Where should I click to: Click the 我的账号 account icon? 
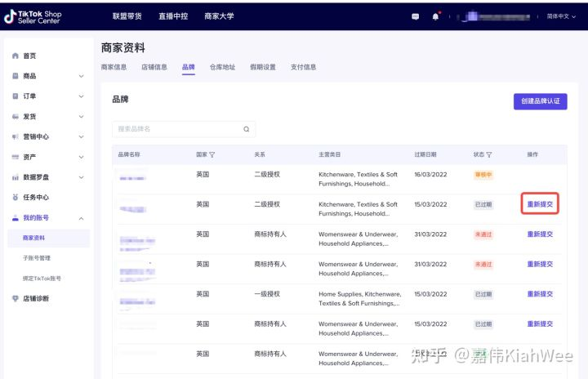tap(16, 218)
